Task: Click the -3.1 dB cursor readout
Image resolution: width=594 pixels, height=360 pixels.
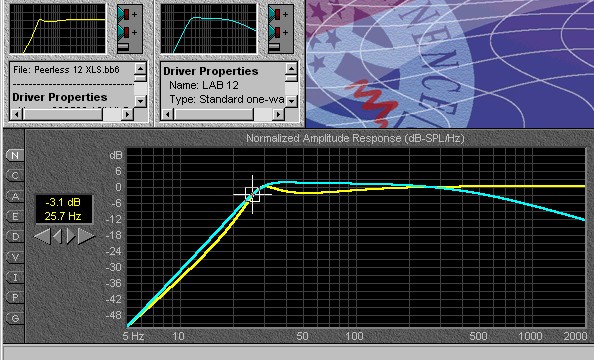Action: point(63,202)
